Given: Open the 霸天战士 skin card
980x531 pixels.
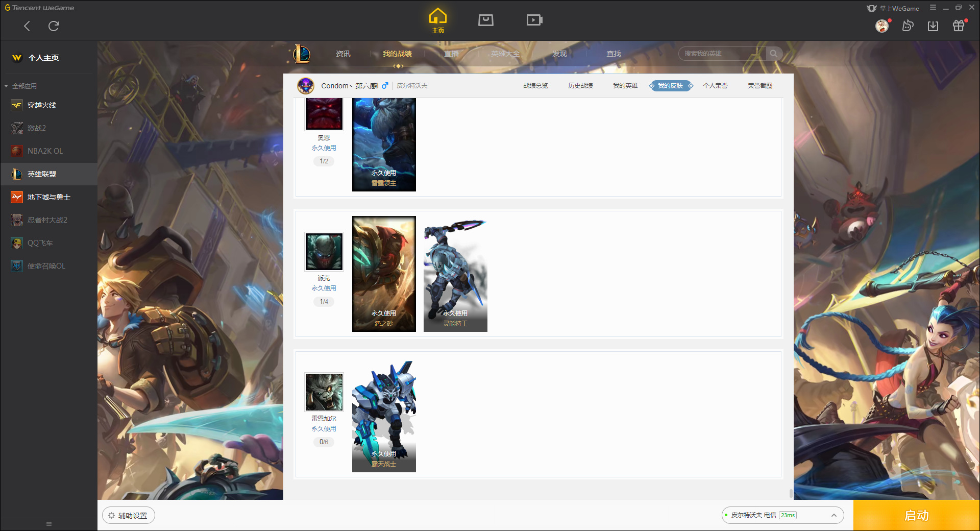Looking at the screenshot, I should pos(384,415).
